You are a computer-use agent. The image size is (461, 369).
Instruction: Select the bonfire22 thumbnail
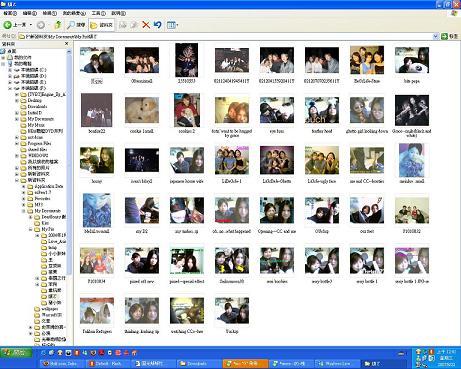point(97,110)
